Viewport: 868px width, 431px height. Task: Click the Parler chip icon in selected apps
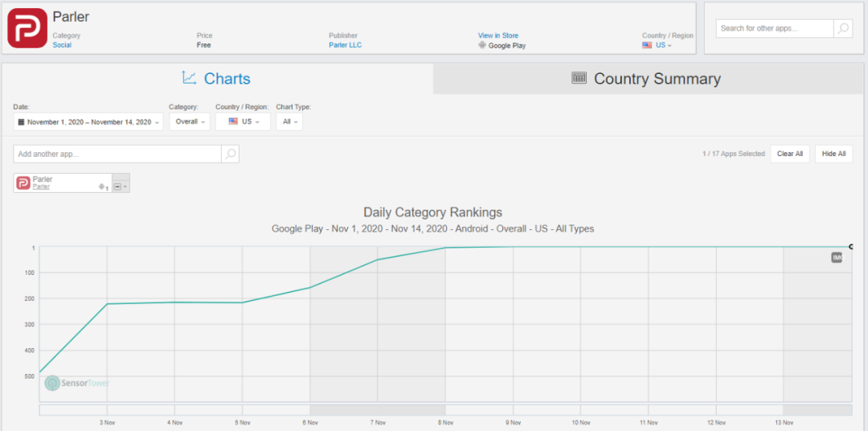pos(23,183)
